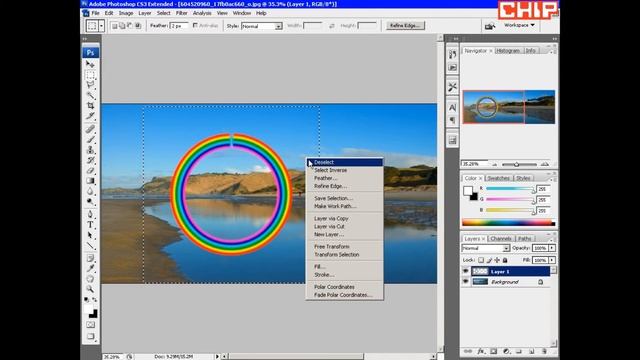Open the layer blend mode dropdown
This screenshot has height=360, width=640.
[x=506, y=248]
